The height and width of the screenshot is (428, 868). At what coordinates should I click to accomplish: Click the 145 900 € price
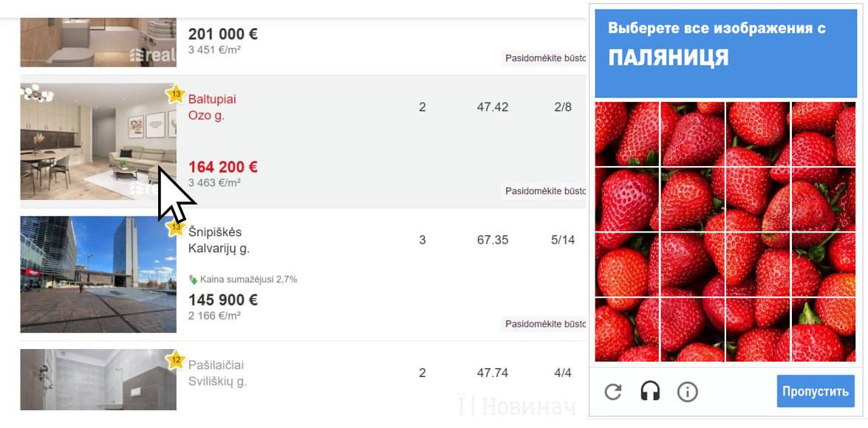[222, 300]
